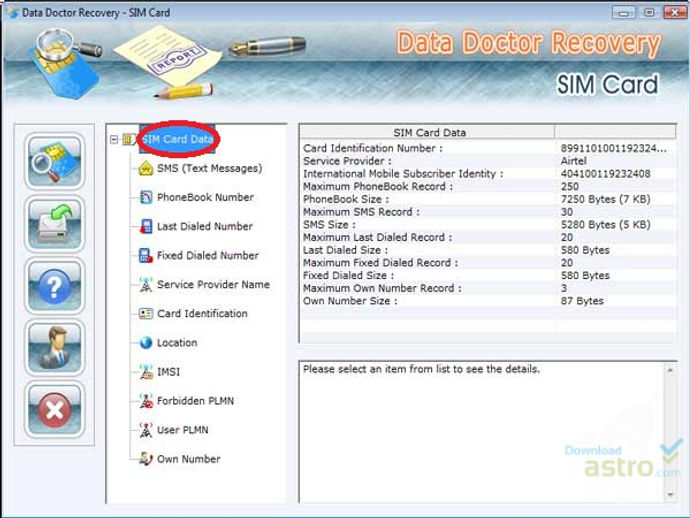
Task: Select Location in the tree
Action: (x=177, y=342)
